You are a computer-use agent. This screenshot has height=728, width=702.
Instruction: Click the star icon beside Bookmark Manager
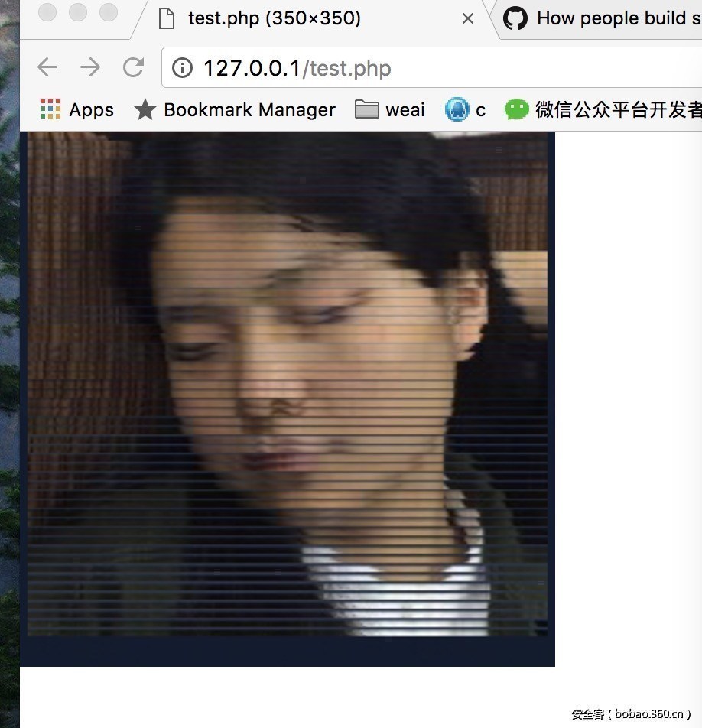145,109
